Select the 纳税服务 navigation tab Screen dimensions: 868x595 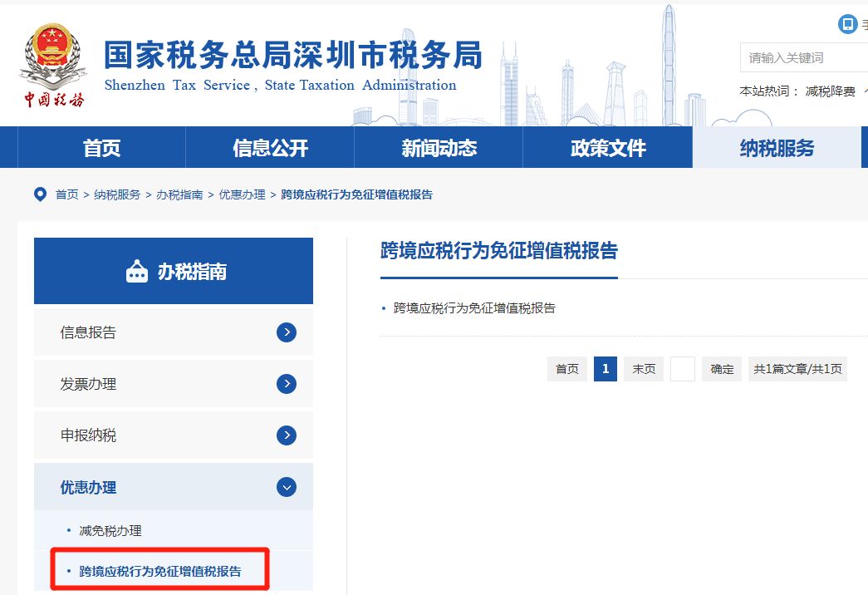point(777,148)
